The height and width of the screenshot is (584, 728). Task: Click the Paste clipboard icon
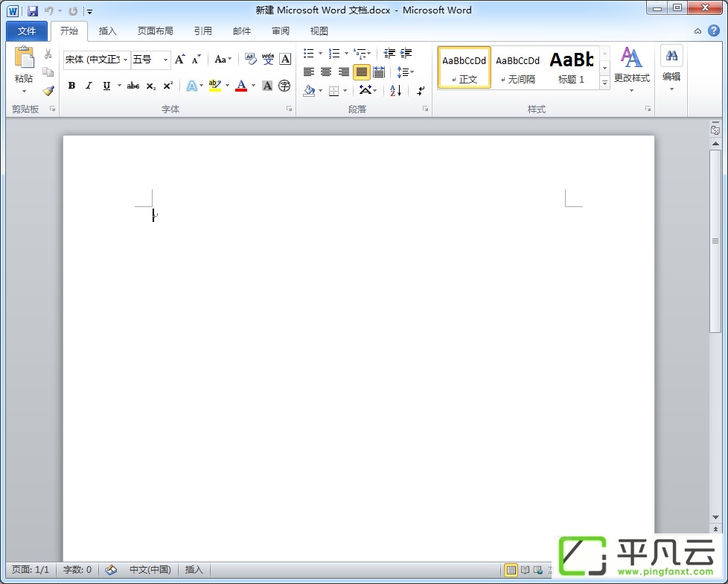coord(24,57)
